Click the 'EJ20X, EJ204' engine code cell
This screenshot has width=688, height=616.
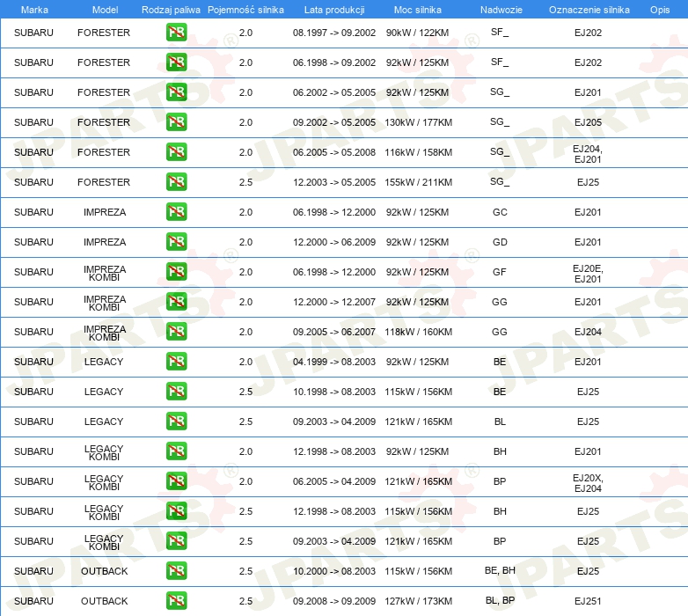pos(588,483)
